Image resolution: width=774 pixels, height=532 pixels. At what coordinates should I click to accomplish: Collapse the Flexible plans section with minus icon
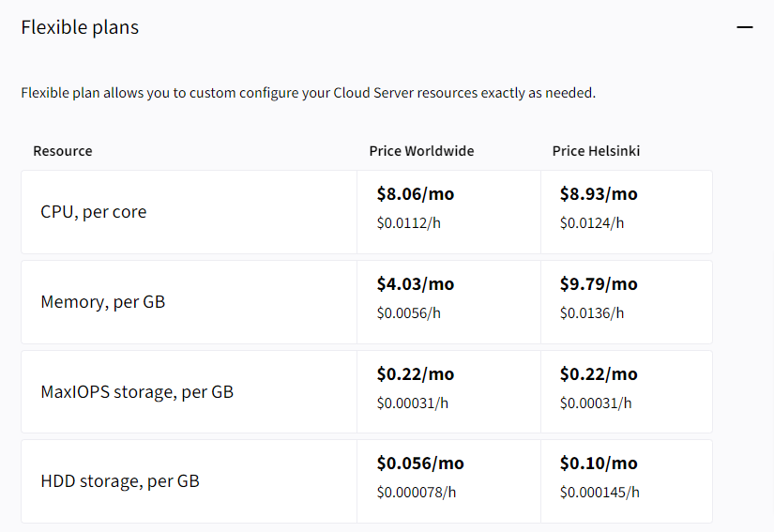(x=745, y=28)
